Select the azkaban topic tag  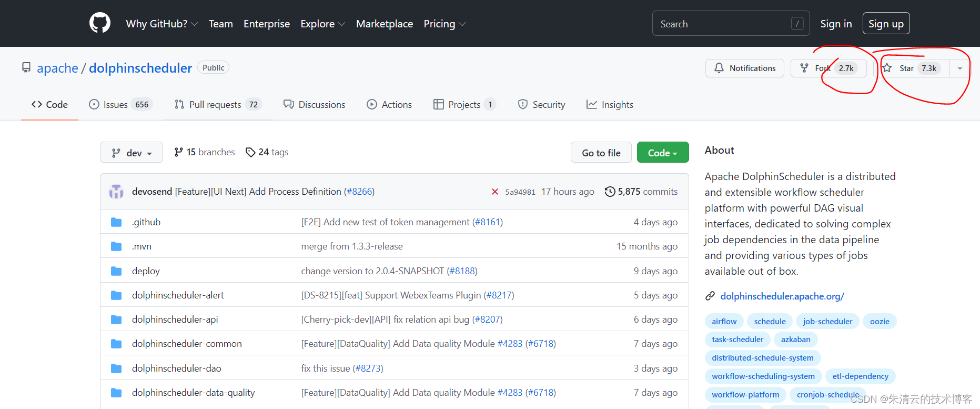(x=795, y=340)
